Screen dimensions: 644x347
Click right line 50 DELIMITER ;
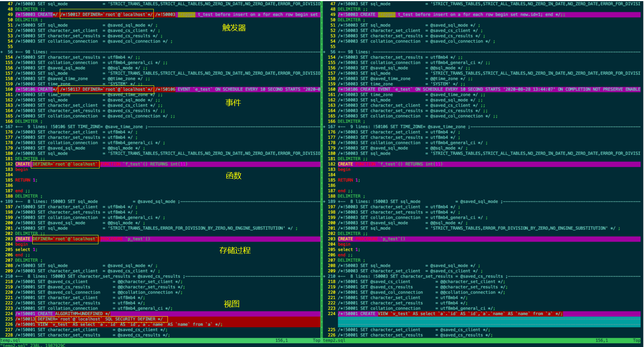coord(351,20)
